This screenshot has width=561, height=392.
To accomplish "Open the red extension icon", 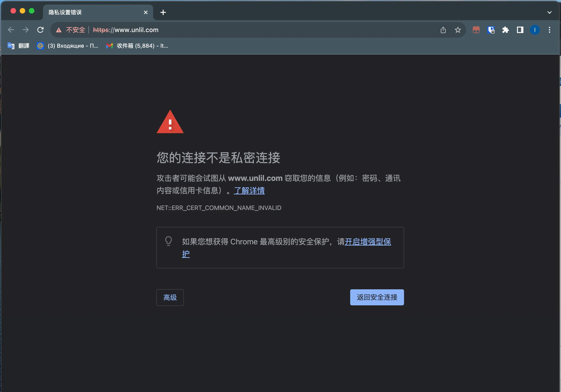I will click(476, 30).
